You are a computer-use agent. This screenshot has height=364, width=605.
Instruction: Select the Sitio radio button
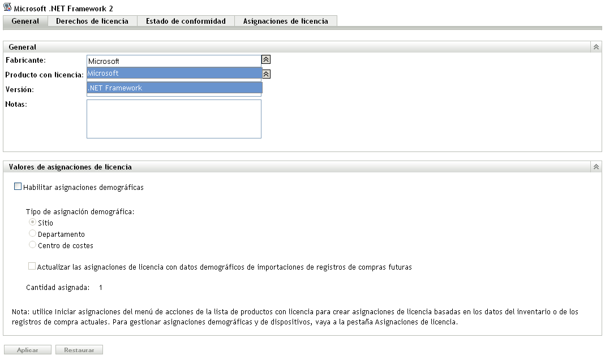click(x=32, y=222)
